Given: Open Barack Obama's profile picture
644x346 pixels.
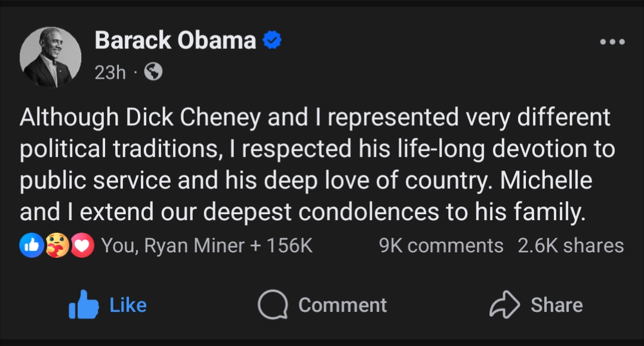Looking at the screenshot, I should (x=50, y=57).
